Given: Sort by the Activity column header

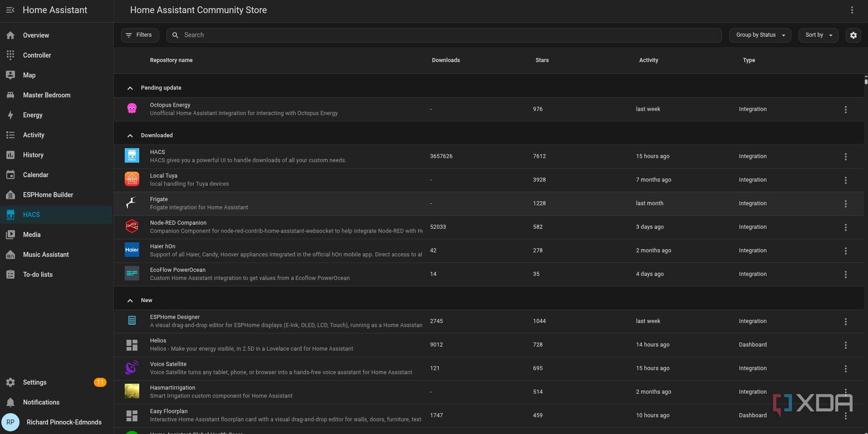Looking at the screenshot, I should pos(649,60).
